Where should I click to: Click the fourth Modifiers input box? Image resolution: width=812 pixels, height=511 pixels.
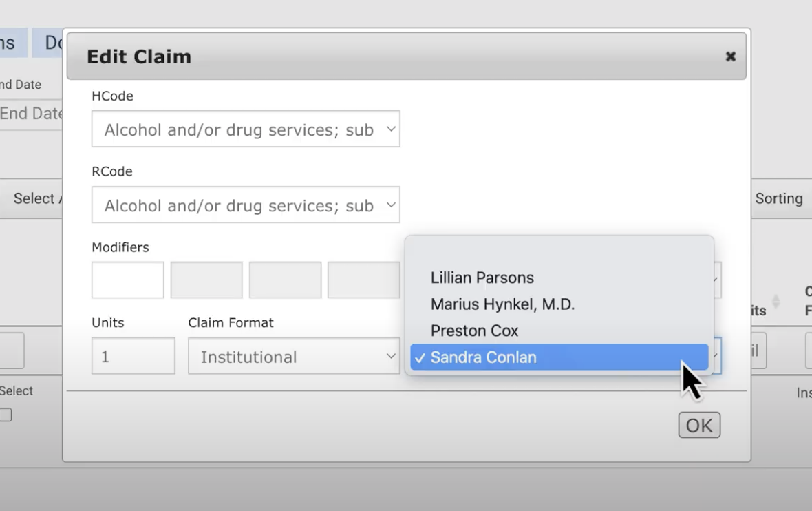pos(363,280)
